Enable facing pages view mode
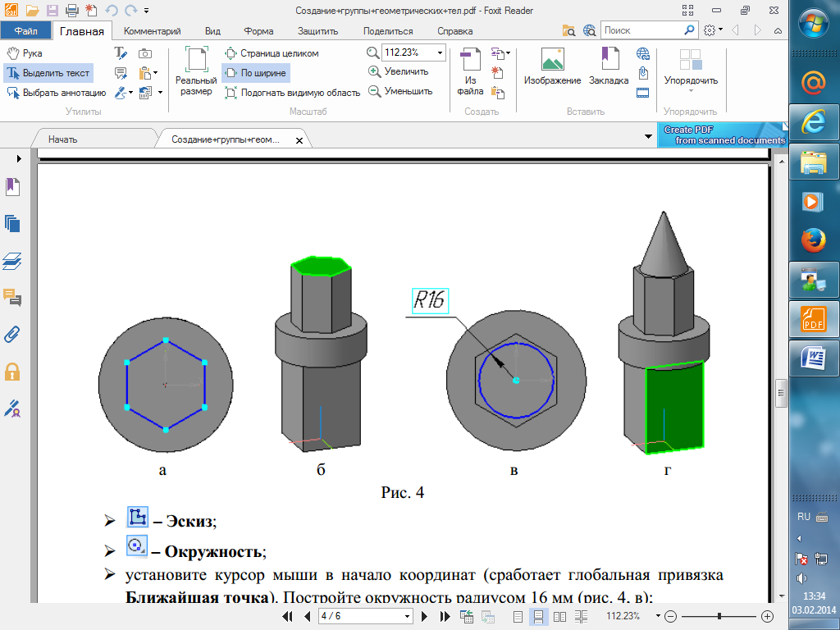Screen dimensions: 840x630 coord(559,617)
